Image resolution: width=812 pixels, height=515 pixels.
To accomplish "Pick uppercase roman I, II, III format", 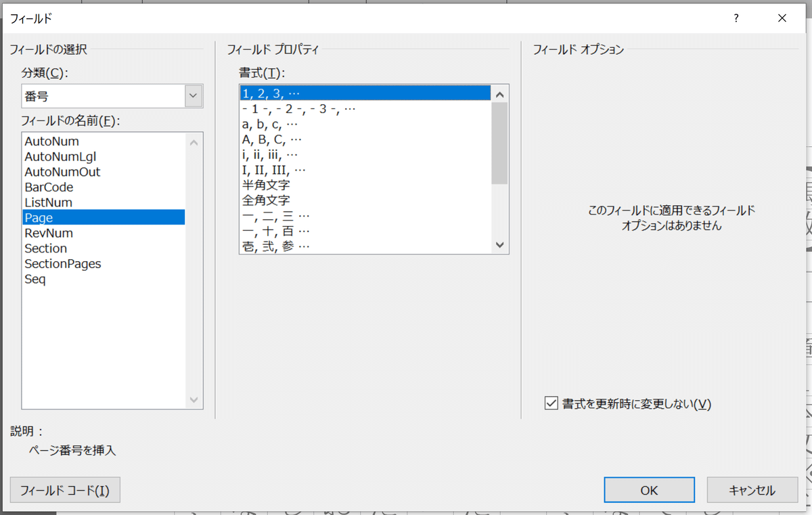I will [x=365, y=169].
